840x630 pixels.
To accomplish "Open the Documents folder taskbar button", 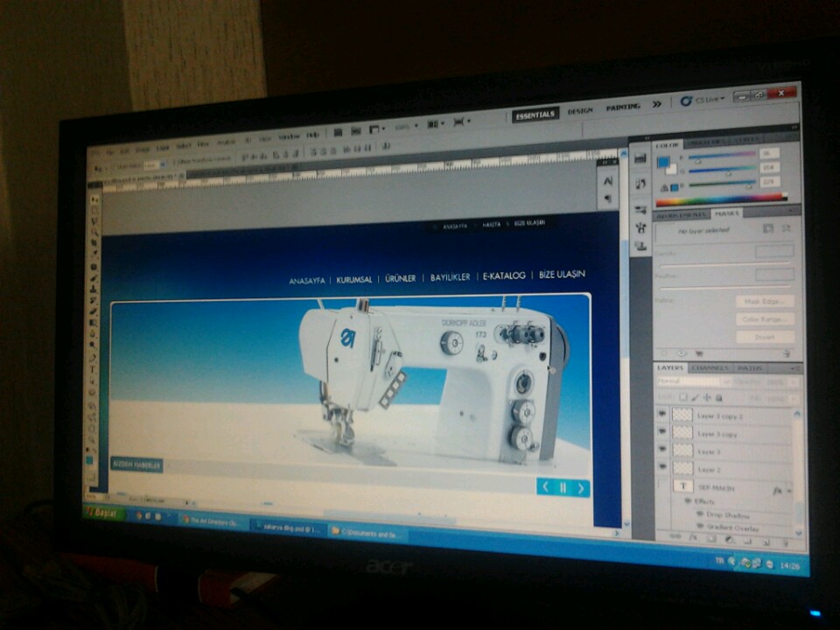I will tap(367, 533).
